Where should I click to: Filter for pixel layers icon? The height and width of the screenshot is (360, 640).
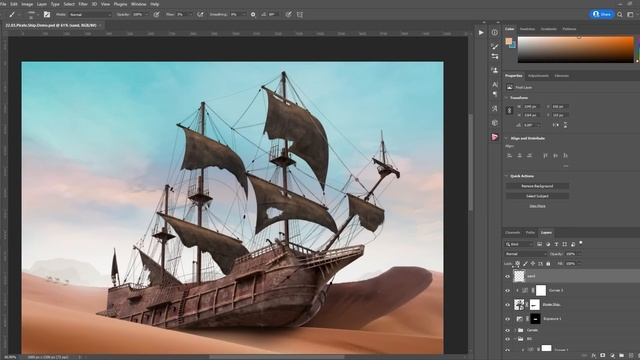539,244
